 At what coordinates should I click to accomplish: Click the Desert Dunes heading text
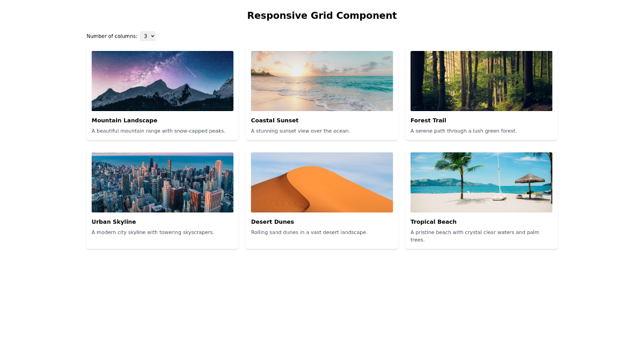(273, 222)
